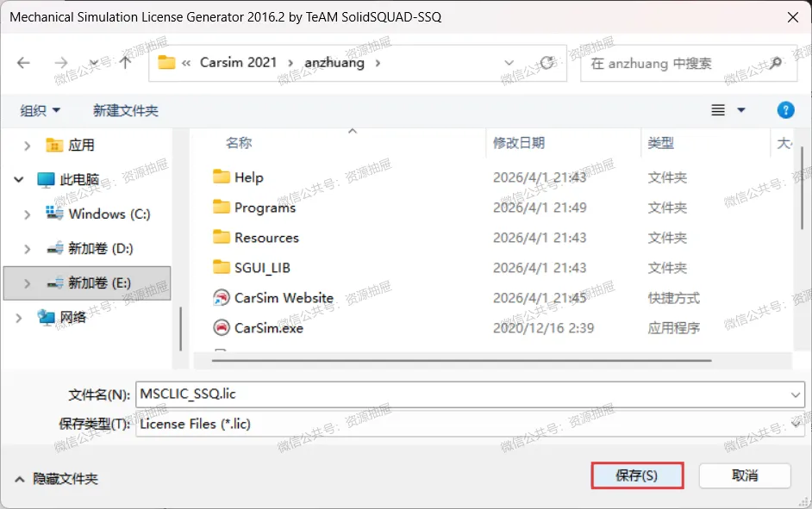Open the address bar history dropdown
The image size is (812, 509).
click(509, 63)
